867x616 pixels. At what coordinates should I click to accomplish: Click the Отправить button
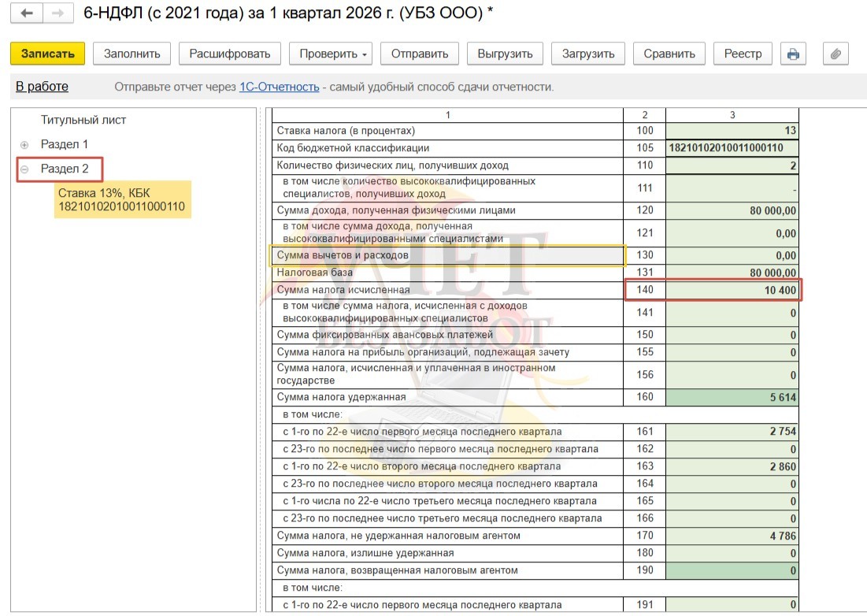pos(420,54)
